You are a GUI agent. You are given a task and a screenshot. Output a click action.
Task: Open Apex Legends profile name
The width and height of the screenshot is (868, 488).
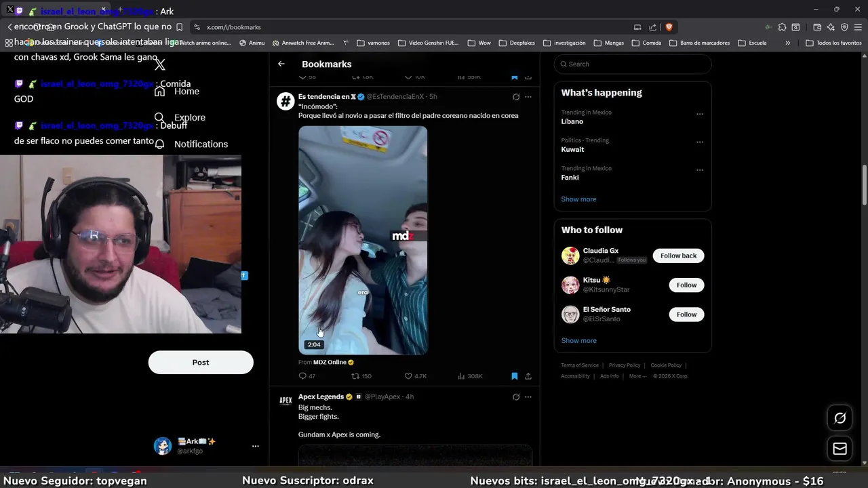(321, 396)
